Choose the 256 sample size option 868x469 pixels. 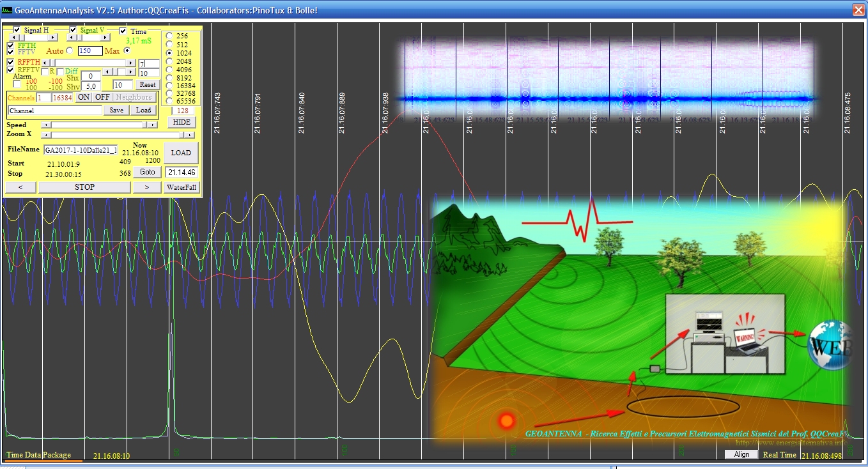(x=169, y=36)
